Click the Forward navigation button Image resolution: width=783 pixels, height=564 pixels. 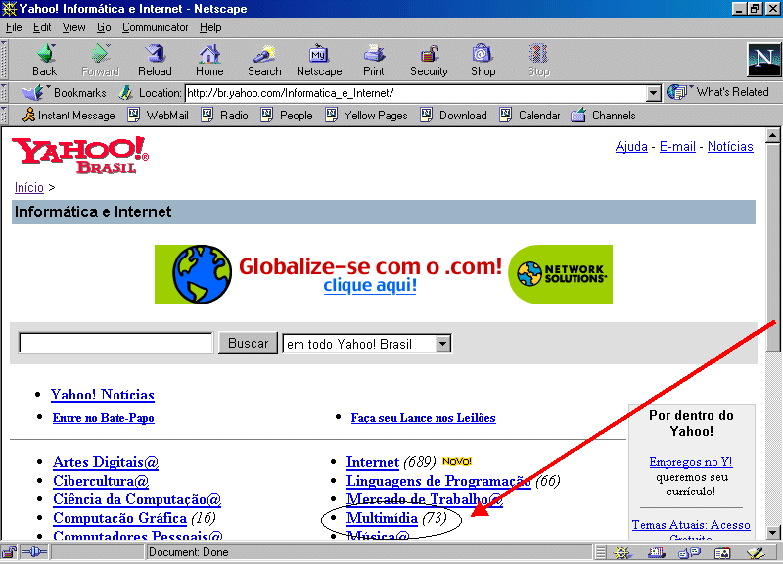tap(100, 59)
